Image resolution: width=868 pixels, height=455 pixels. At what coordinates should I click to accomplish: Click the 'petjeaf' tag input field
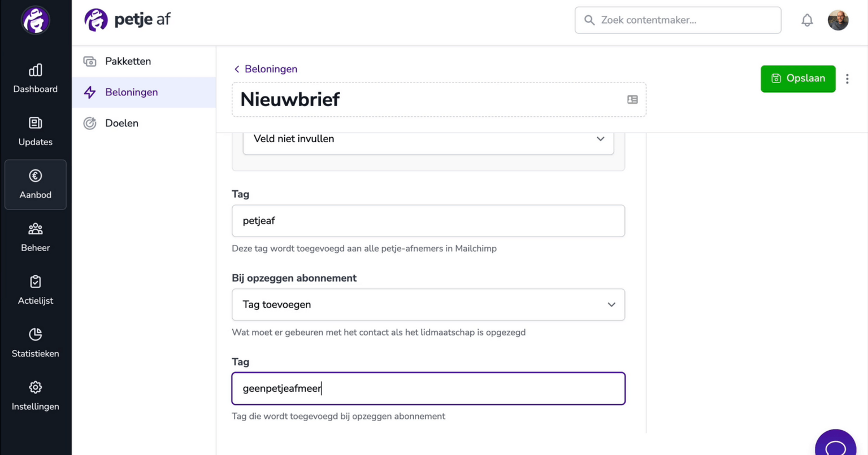tap(428, 221)
